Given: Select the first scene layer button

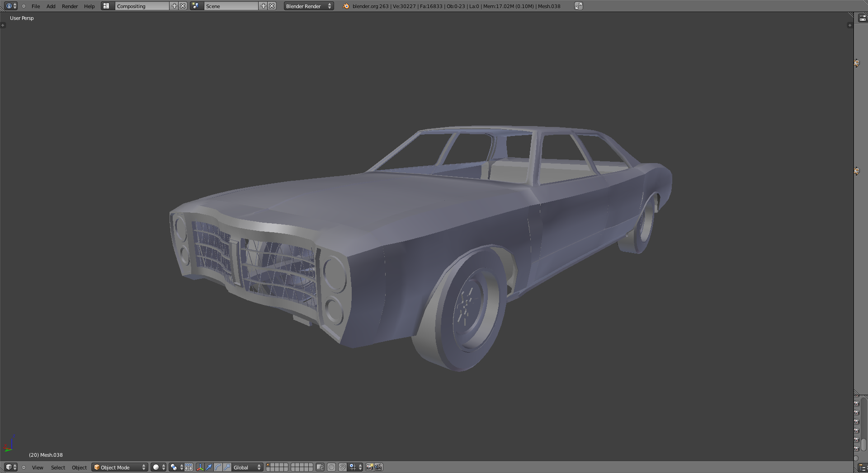Looking at the screenshot, I should (x=269, y=465).
